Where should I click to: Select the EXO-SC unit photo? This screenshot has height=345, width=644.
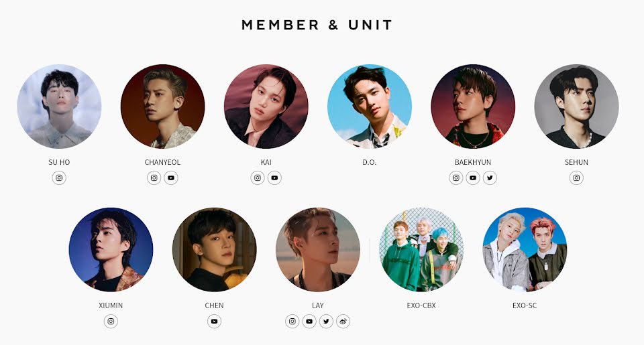(x=525, y=249)
